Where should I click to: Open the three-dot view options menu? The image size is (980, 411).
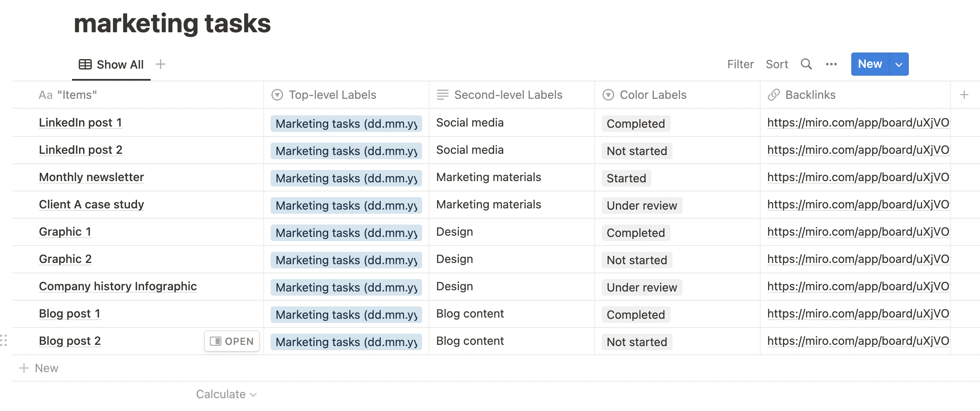click(831, 64)
